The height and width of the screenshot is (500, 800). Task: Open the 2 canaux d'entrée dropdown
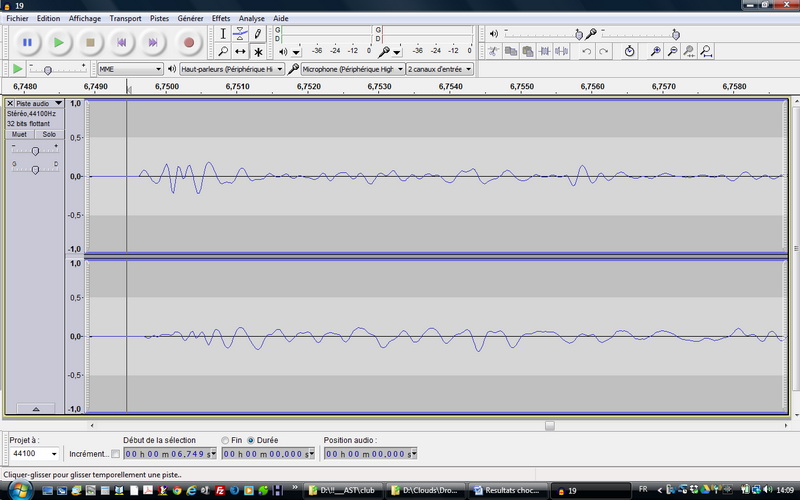click(x=440, y=69)
